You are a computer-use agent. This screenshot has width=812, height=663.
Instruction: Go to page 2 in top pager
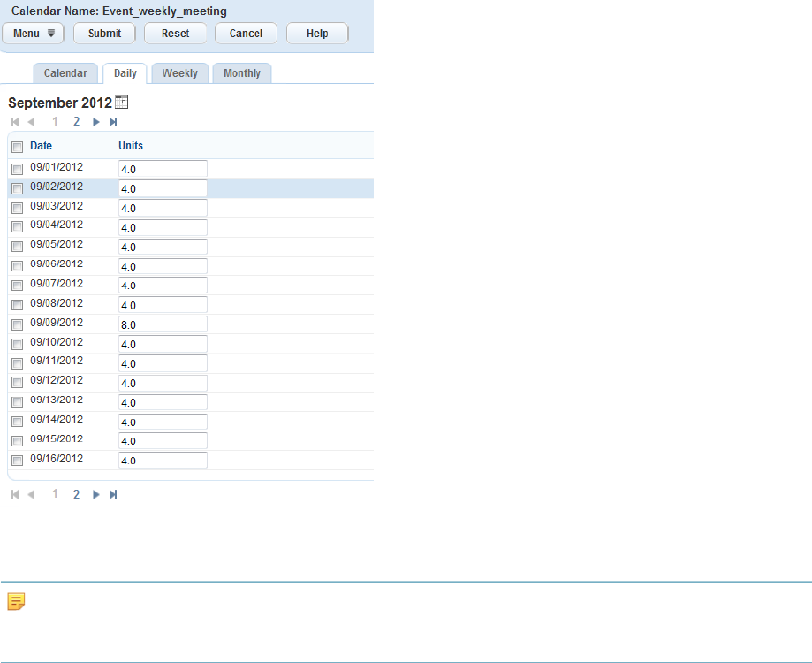76,122
